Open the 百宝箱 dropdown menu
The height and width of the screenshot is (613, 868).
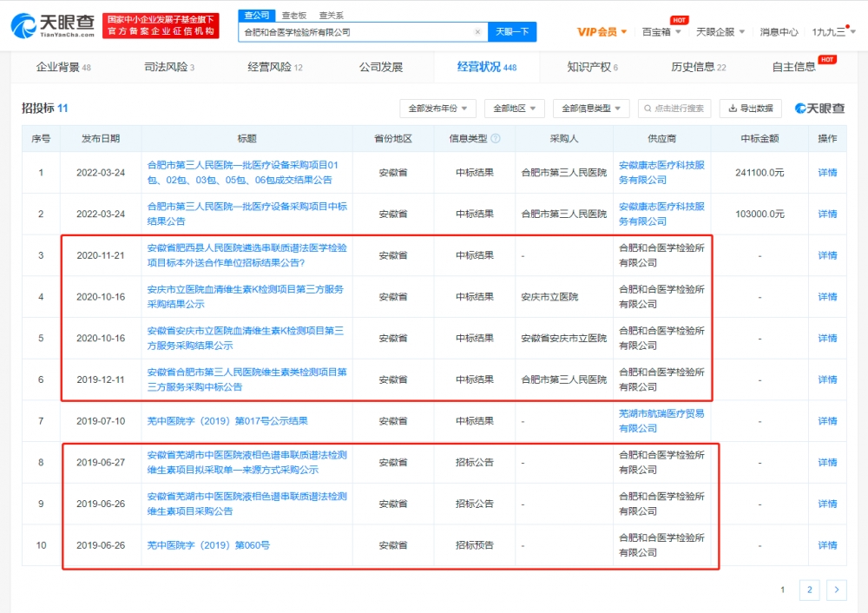click(661, 32)
